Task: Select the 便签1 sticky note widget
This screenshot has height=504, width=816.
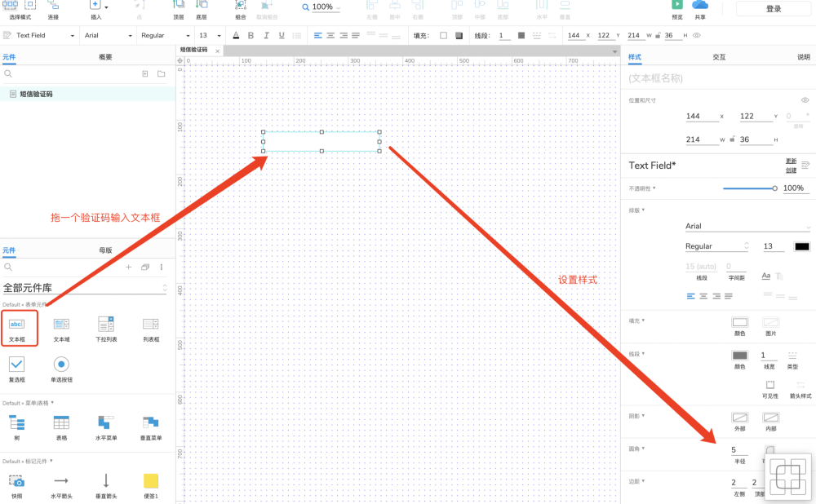Action: (x=151, y=486)
